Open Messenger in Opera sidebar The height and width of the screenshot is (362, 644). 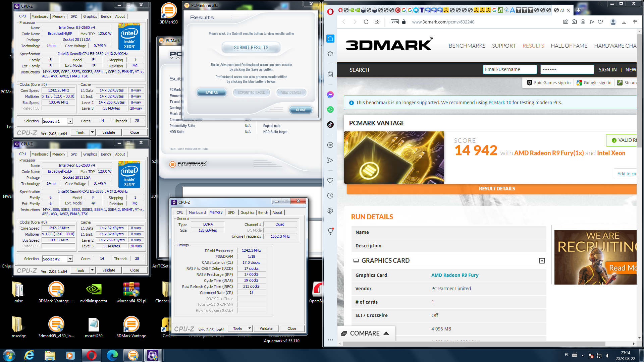pyautogui.click(x=330, y=95)
